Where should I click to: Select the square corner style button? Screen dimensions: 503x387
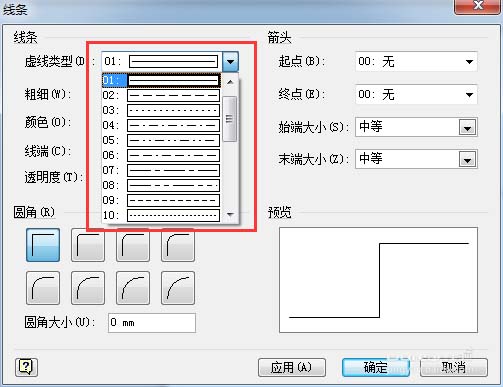coord(43,245)
